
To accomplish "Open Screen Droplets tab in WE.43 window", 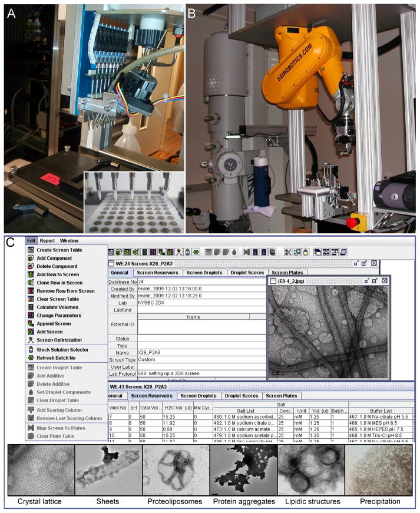I will (196, 395).
